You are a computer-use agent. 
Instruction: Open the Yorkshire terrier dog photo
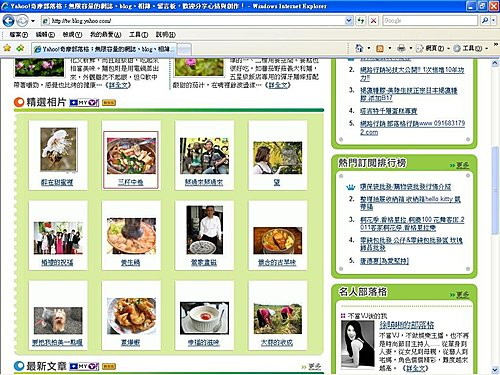(58, 320)
